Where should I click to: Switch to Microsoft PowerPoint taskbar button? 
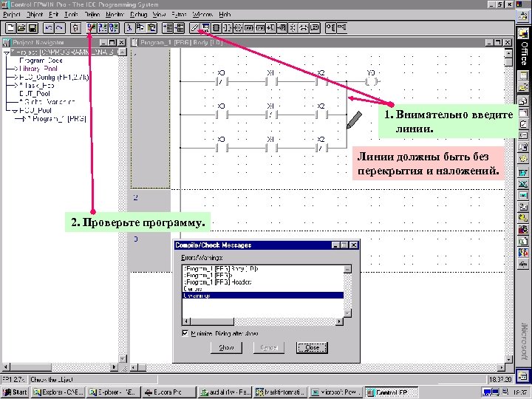coord(337,392)
